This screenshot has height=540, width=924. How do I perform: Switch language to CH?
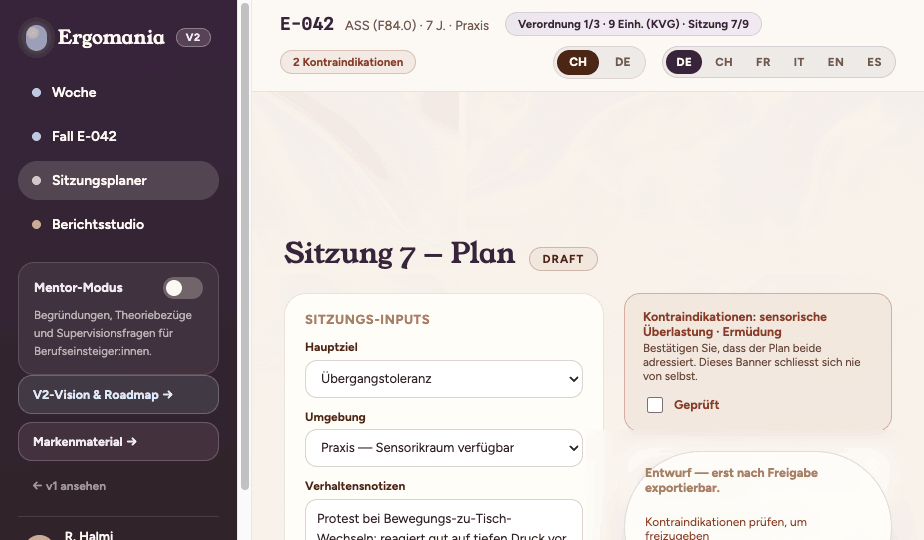point(724,62)
